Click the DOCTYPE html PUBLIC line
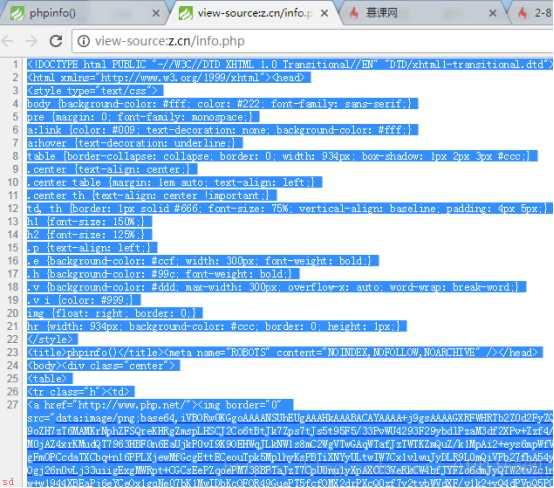This screenshot has height=488, width=554. point(290,64)
